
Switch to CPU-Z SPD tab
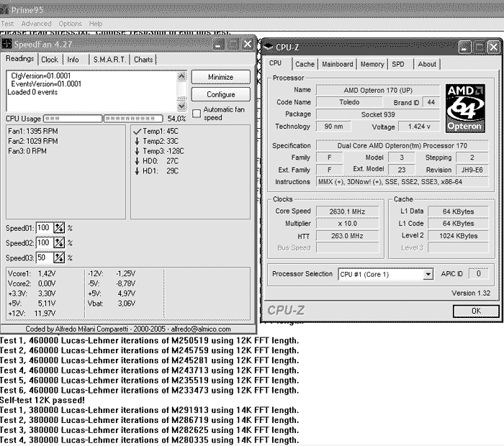click(x=398, y=64)
